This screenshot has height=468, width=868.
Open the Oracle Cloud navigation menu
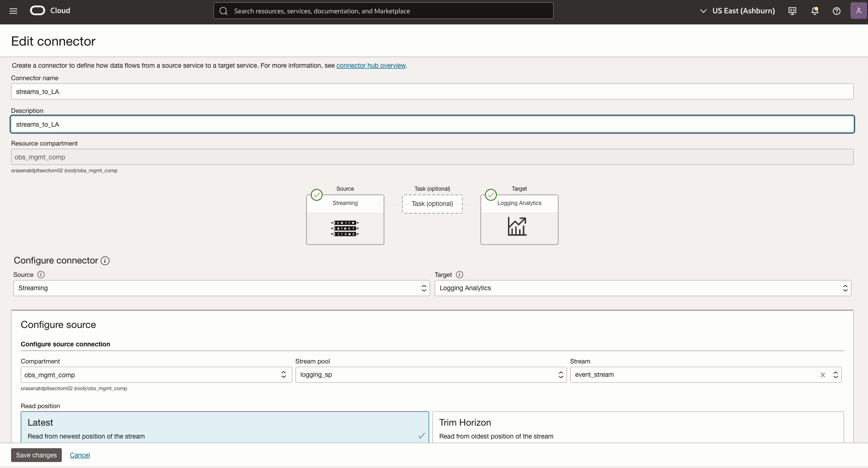click(13, 11)
